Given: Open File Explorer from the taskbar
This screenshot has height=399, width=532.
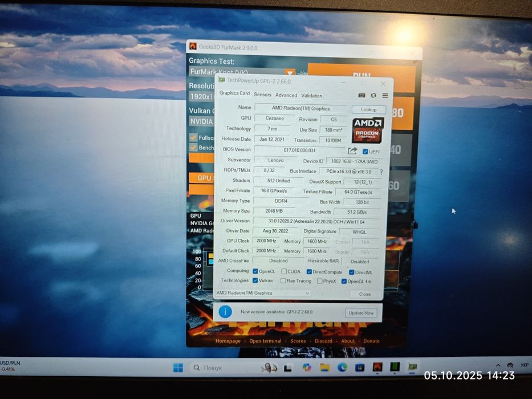Looking at the screenshot, I should (x=324, y=367).
